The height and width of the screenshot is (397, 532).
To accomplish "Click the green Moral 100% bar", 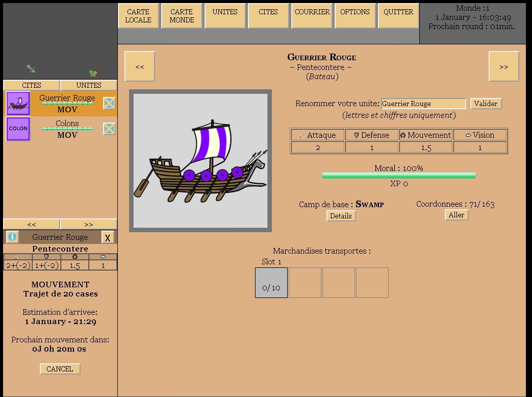I will point(399,176).
